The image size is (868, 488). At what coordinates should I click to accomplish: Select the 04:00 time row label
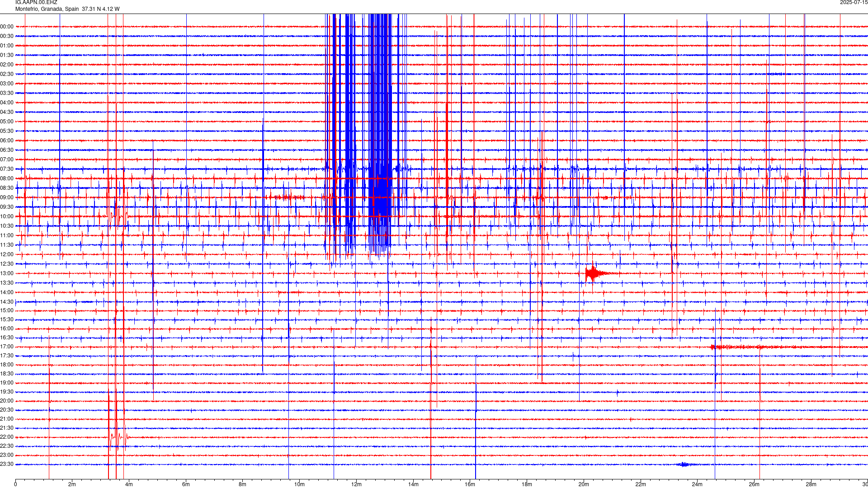pyautogui.click(x=7, y=103)
